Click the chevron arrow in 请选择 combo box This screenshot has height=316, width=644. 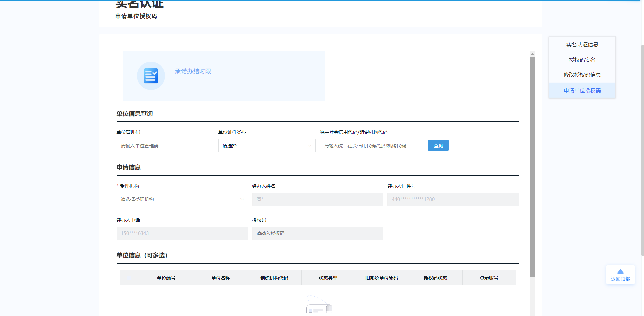[309, 146]
